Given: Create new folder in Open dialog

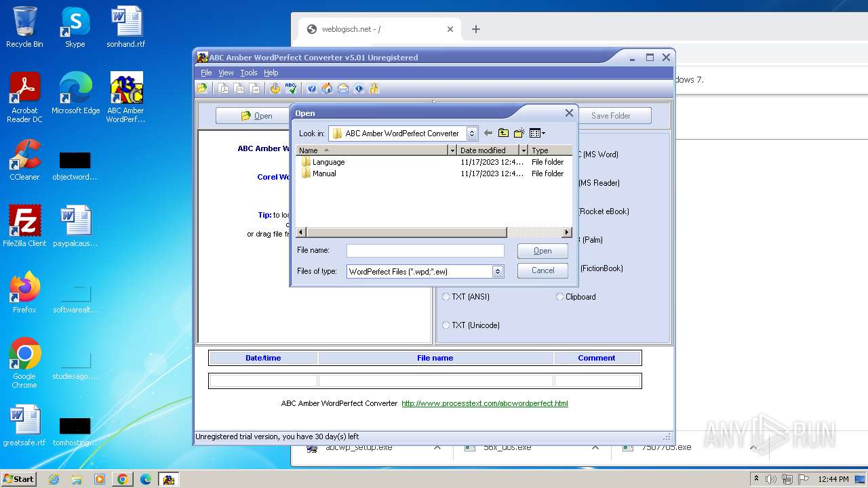Looking at the screenshot, I should click(x=519, y=134).
